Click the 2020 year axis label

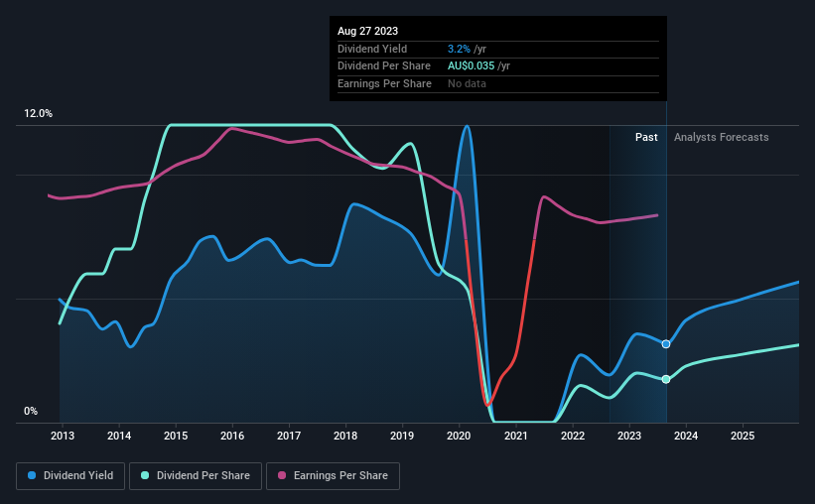point(459,436)
